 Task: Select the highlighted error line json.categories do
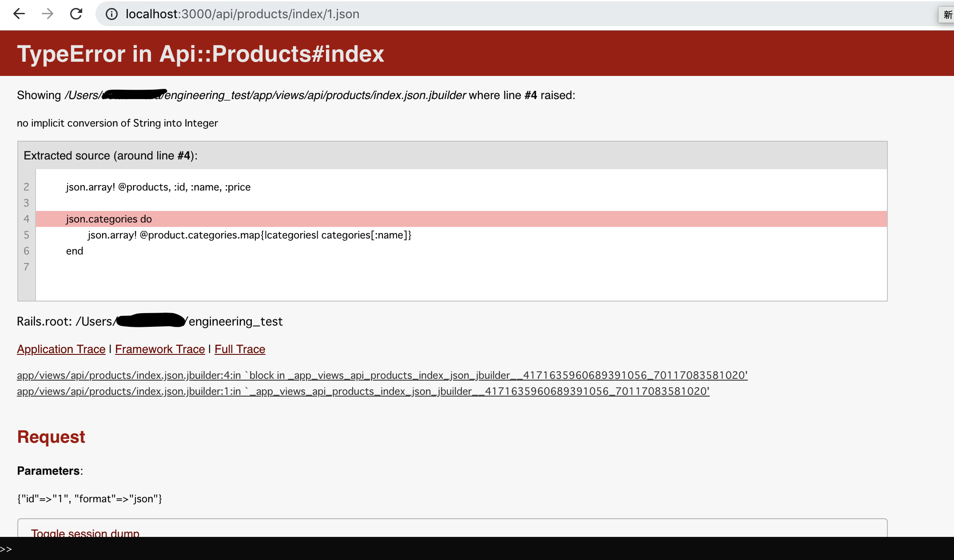[x=108, y=218]
